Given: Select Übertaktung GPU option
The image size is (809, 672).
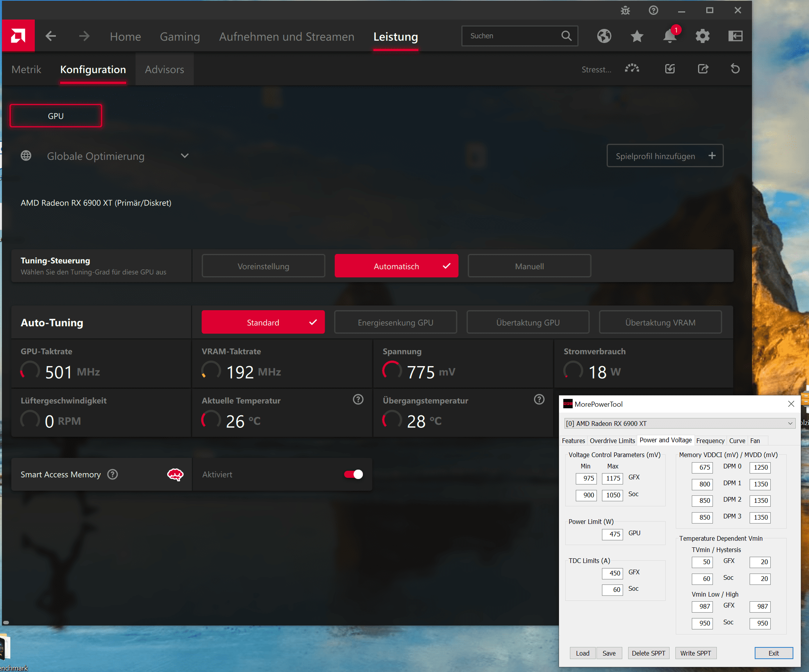Looking at the screenshot, I should [528, 322].
